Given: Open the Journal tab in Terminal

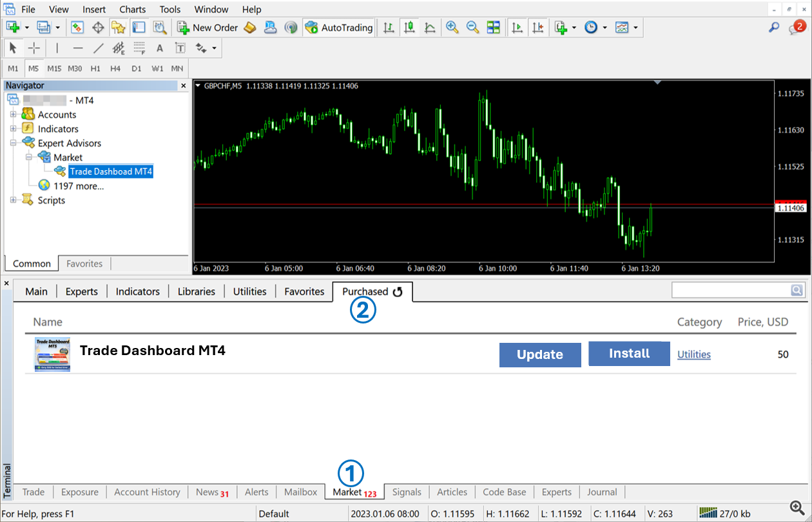Looking at the screenshot, I should (x=602, y=492).
